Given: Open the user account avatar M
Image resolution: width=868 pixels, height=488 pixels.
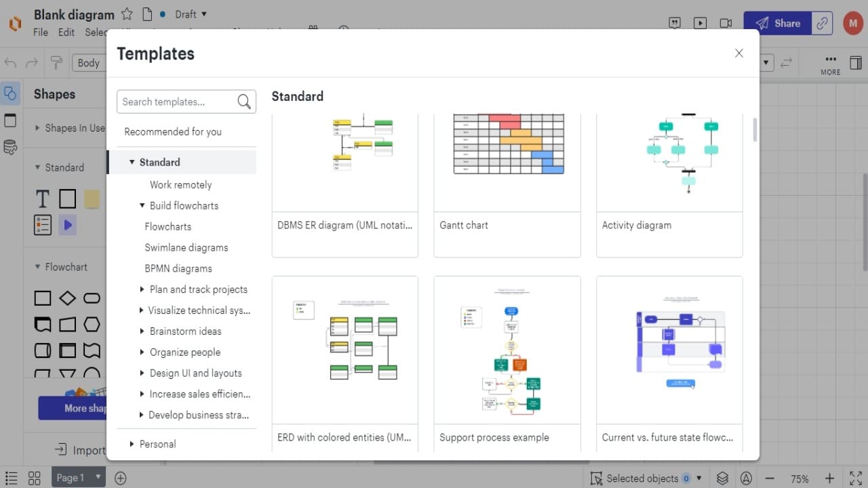Looking at the screenshot, I should pos(852,23).
